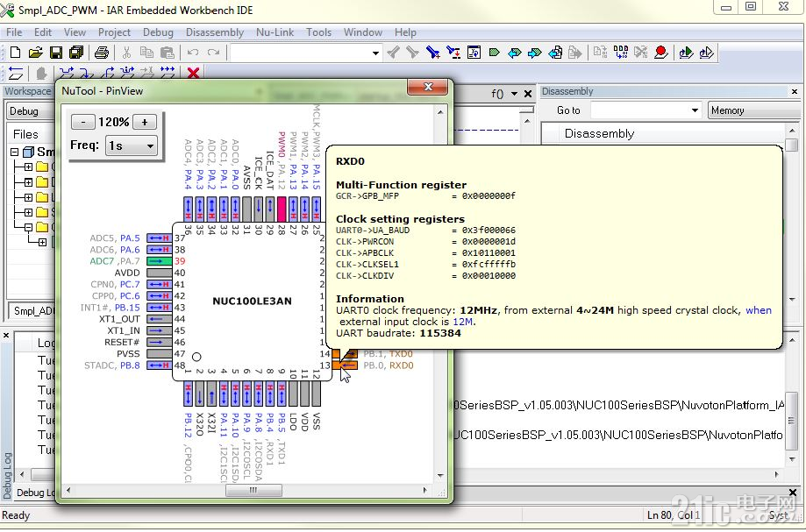This screenshot has width=806, height=532.
Task: Zoom in PinView with plus button
Action: point(145,122)
